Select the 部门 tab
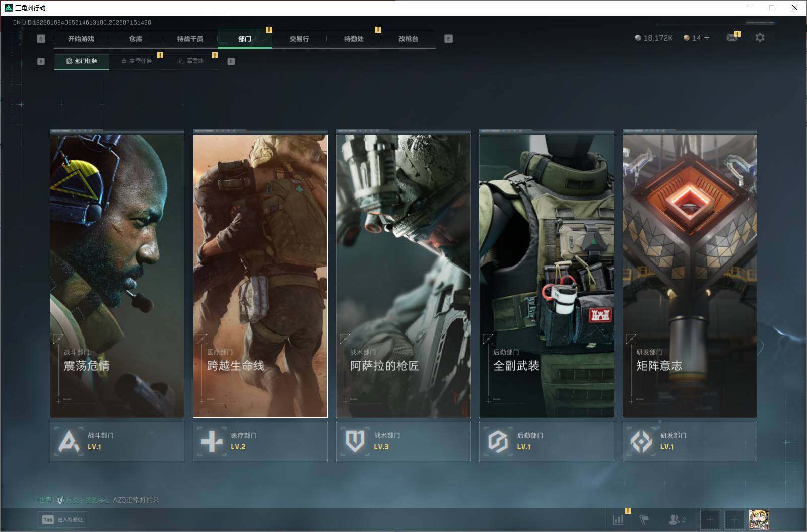This screenshot has height=532, width=807. click(245, 39)
